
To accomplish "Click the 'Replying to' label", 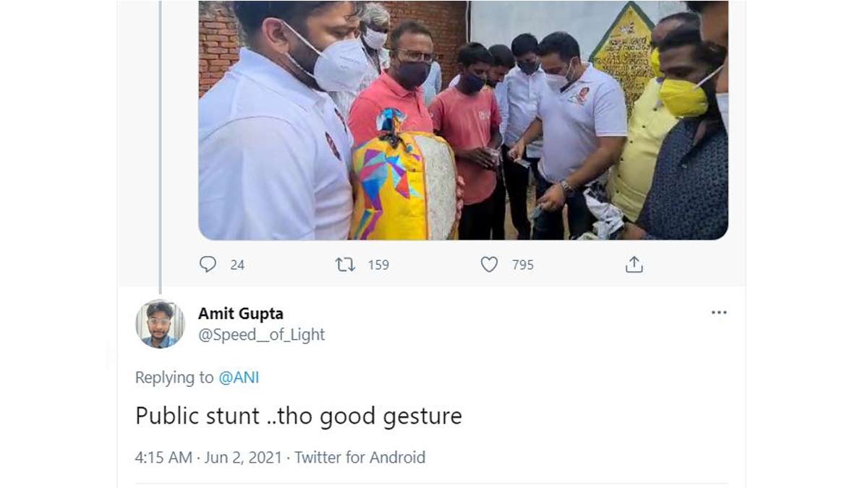I will pos(174,377).
